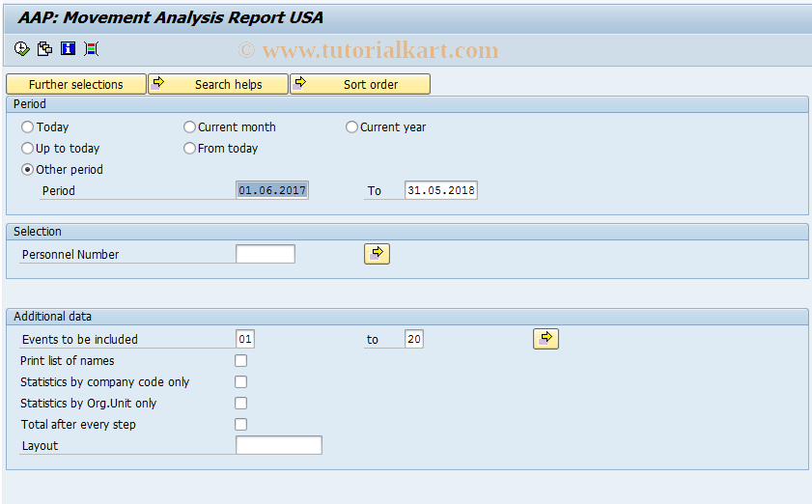Click the Period section header text

click(x=30, y=104)
